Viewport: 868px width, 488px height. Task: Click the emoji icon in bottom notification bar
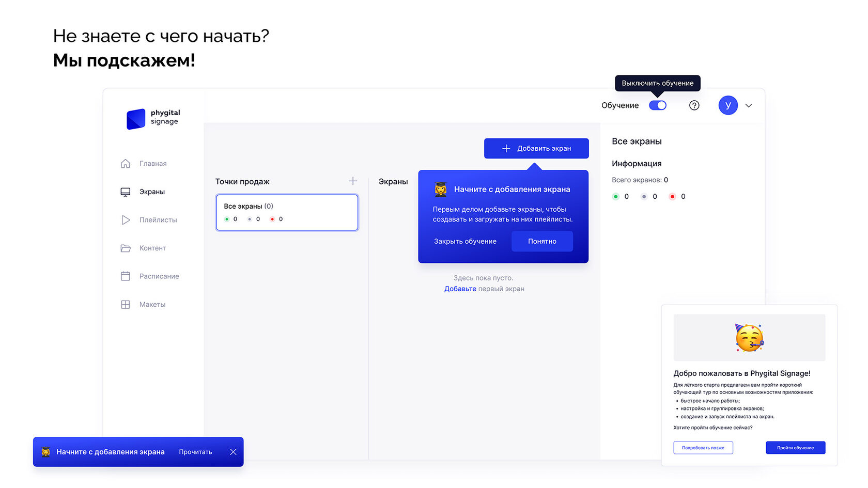tap(46, 452)
